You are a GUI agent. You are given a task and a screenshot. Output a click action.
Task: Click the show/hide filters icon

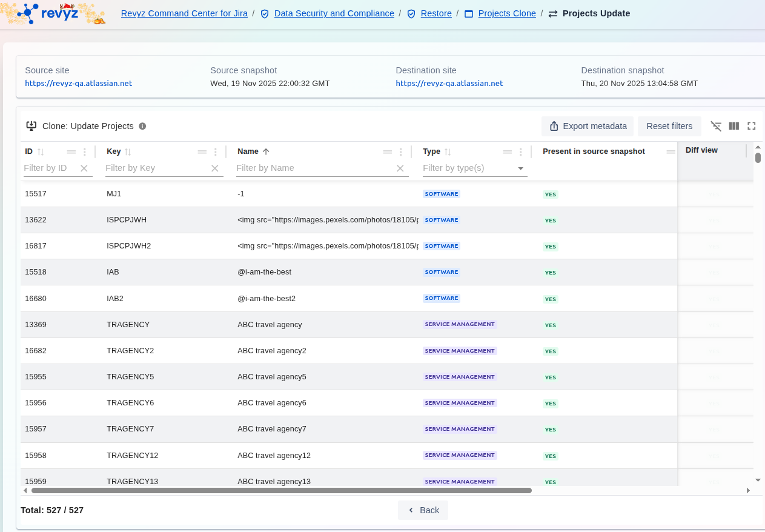pos(716,126)
